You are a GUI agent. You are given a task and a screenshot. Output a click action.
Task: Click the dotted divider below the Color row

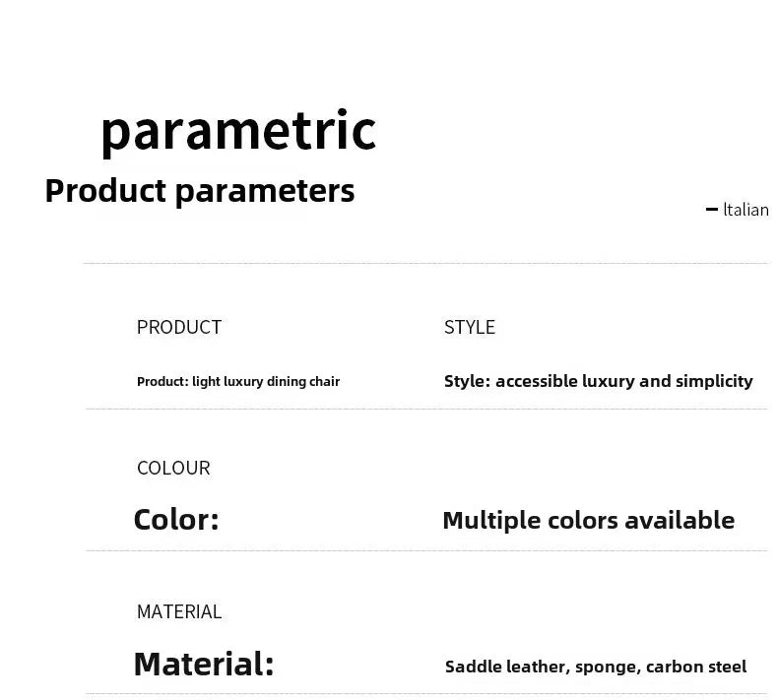426,550
